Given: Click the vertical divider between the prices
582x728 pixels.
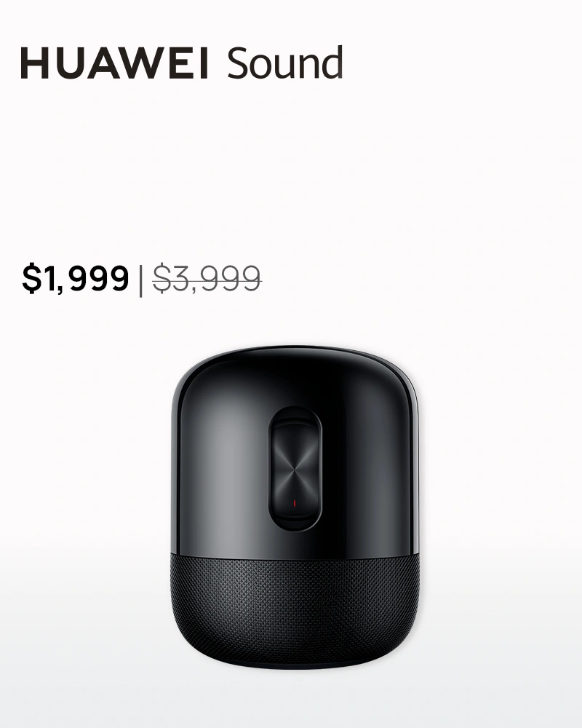Looking at the screenshot, I should 140,280.
